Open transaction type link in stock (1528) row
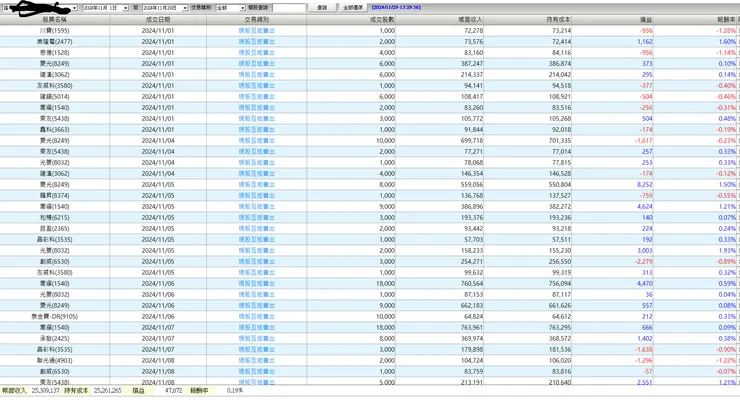Viewport: 740px width, 400px height. point(256,53)
